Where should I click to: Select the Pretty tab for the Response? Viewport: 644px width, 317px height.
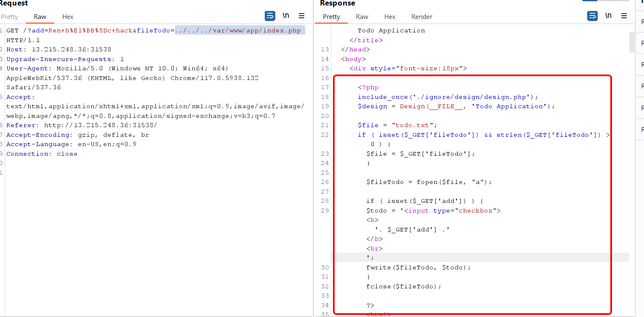331,17
